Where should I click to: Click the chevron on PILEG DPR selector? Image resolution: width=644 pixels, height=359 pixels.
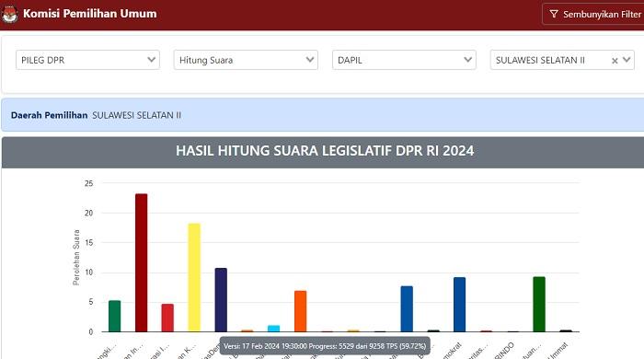coord(152,60)
